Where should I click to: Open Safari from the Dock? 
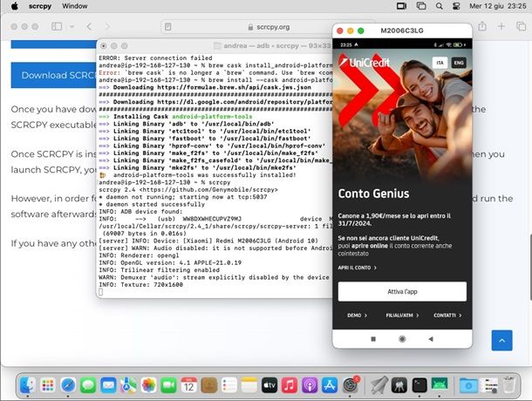pyautogui.click(x=68, y=385)
